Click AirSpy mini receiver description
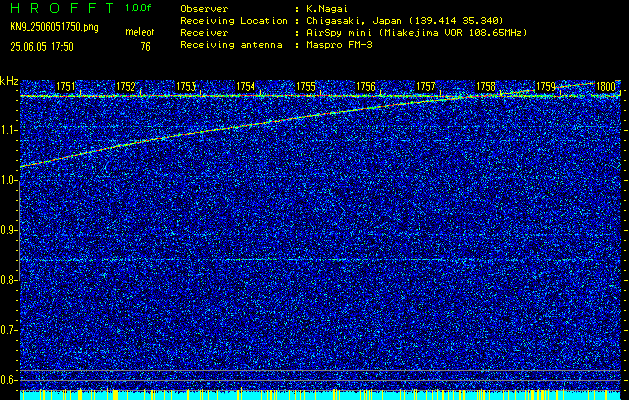Image resolution: width=629 pixels, height=400 pixels. point(416,32)
